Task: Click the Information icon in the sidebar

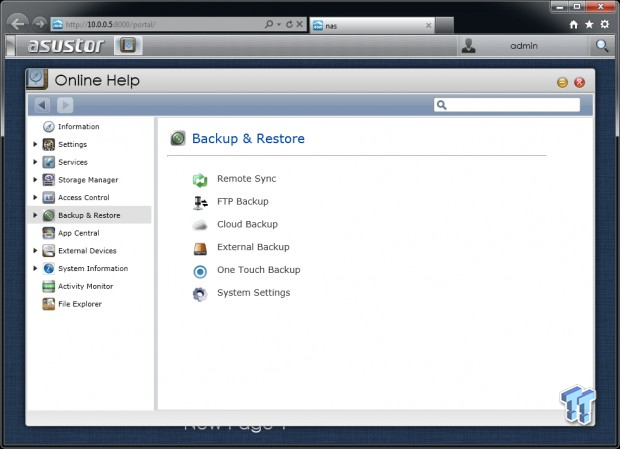Action: 49,126
